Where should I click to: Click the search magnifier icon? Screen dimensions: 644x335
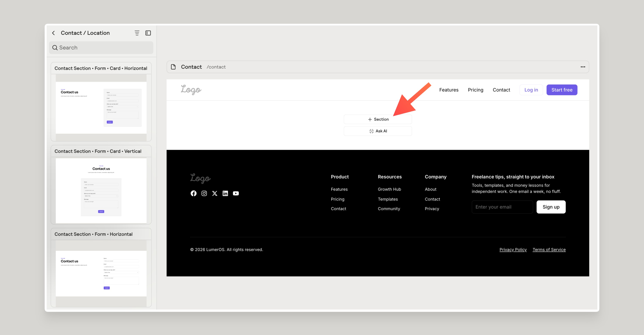pyautogui.click(x=55, y=47)
